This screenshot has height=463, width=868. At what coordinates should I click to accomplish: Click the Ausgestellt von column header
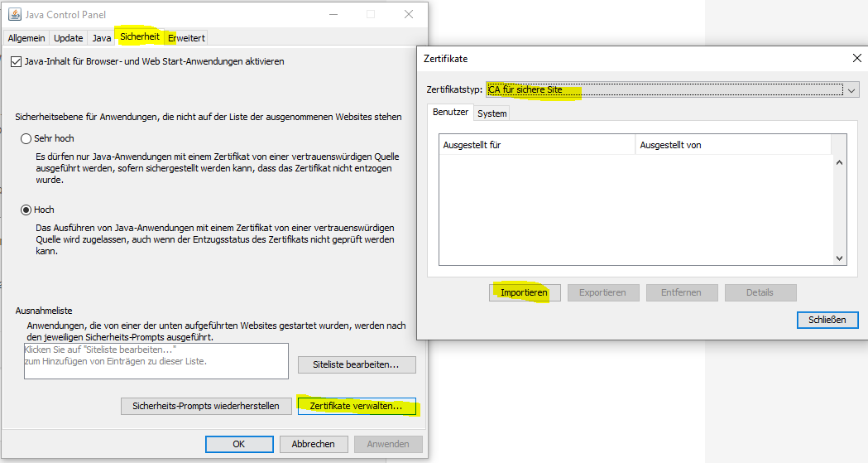point(733,145)
